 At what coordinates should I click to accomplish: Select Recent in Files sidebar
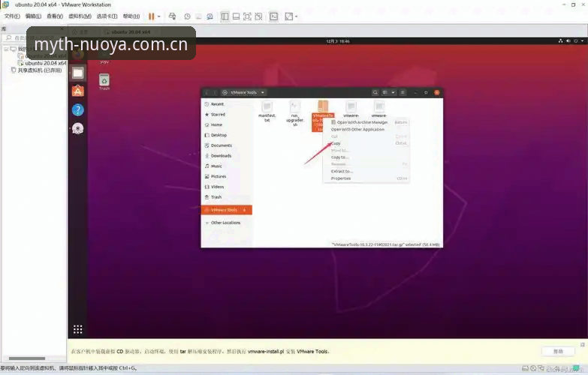pyautogui.click(x=227, y=104)
